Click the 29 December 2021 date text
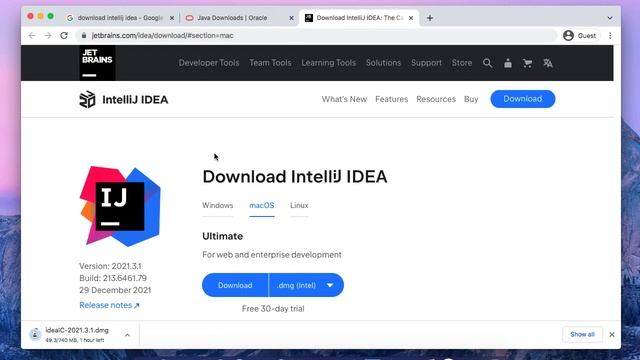The width and height of the screenshot is (640, 360). point(115,290)
